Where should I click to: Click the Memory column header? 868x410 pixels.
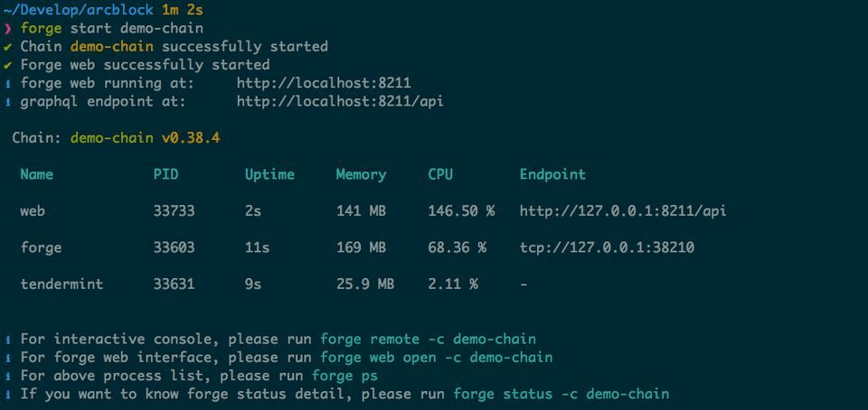361,174
